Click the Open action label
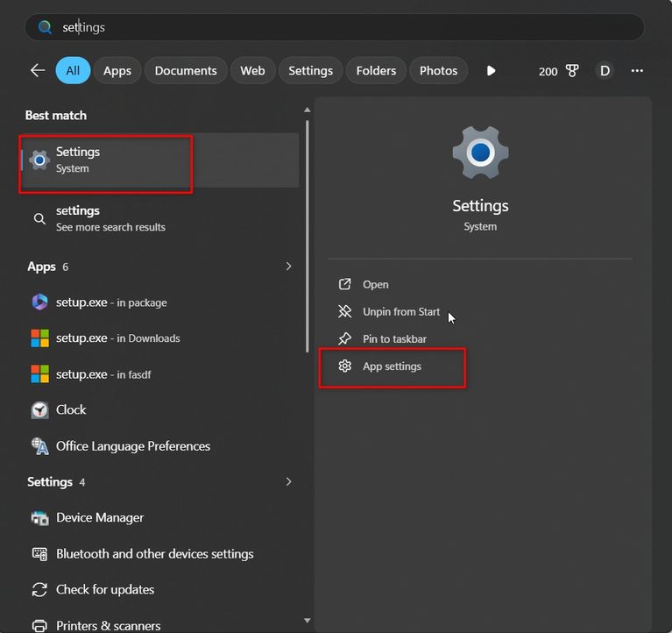 click(x=376, y=284)
